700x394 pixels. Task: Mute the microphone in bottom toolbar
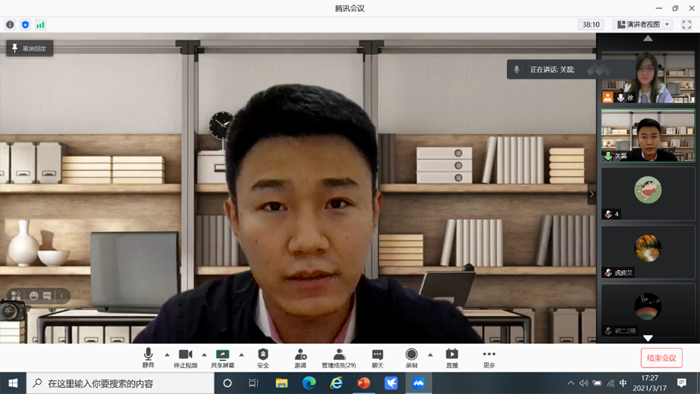tap(148, 358)
